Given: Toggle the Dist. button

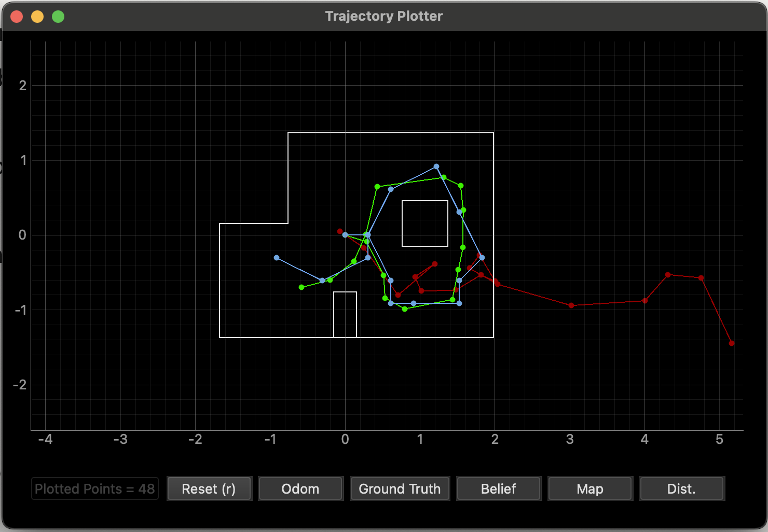Looking at the screenshot, I should pyautogui.click(x=682, y=488).
